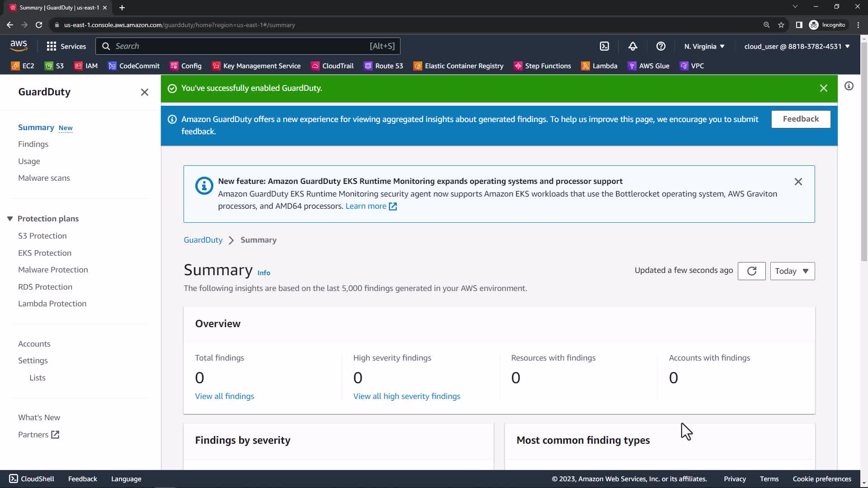Refresh the Summary findings data
868x488 pixels.
tap(751, 271)
